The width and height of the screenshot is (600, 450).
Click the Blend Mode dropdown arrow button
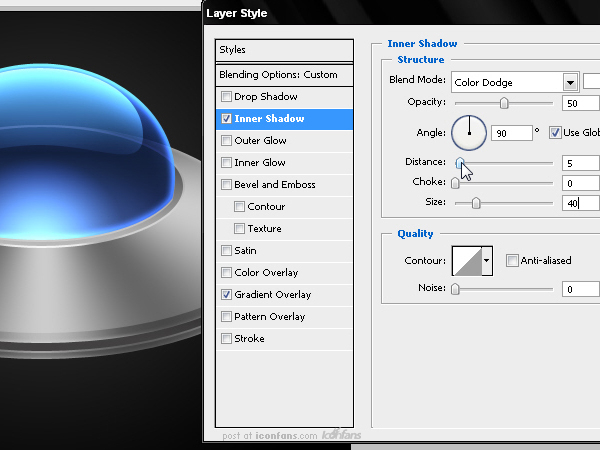(571, 82)
